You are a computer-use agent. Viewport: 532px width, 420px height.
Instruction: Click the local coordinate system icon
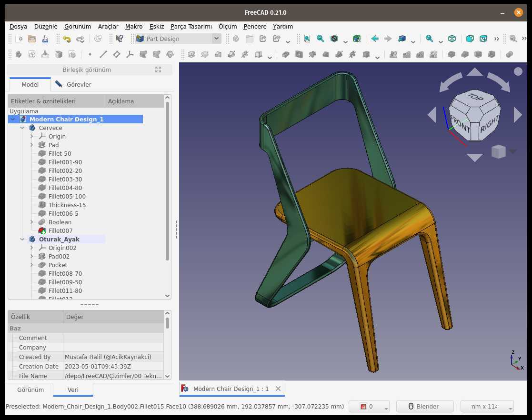[x=130, y=54]
